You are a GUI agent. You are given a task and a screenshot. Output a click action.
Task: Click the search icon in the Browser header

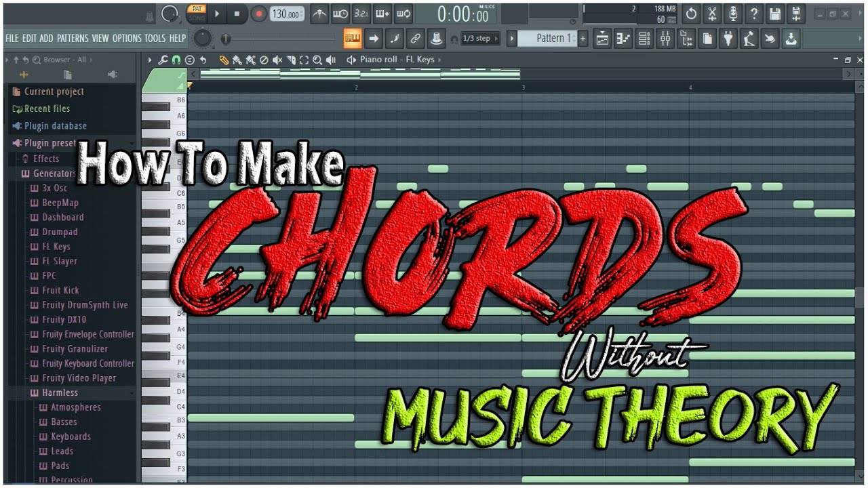click(37, 60)
